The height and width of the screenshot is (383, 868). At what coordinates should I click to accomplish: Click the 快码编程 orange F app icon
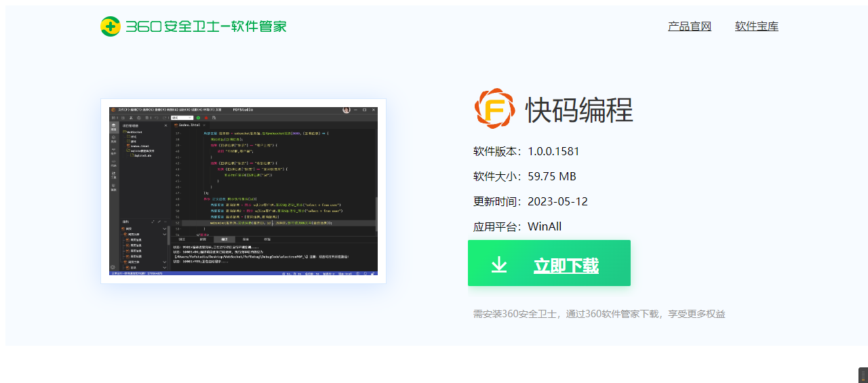494,108
